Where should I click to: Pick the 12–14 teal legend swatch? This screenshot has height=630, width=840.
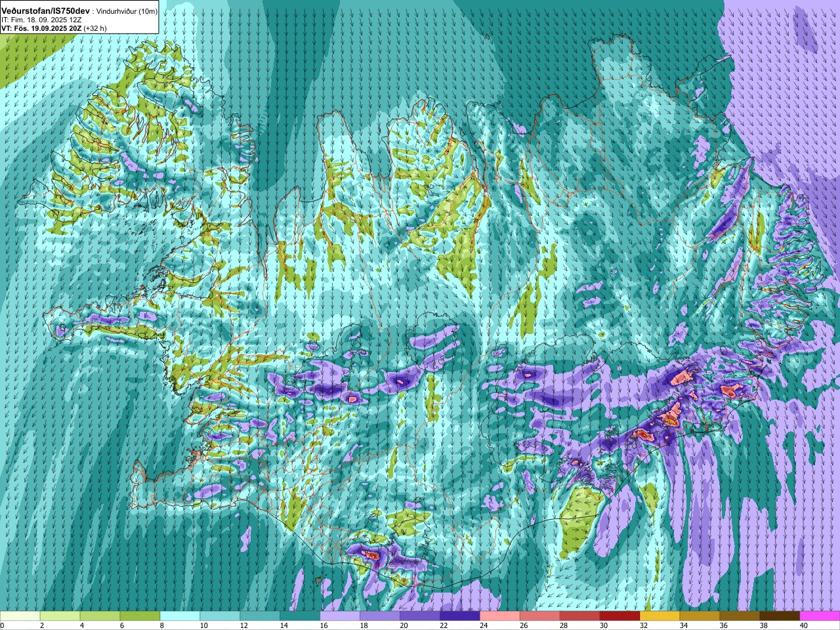pos(261,616)
